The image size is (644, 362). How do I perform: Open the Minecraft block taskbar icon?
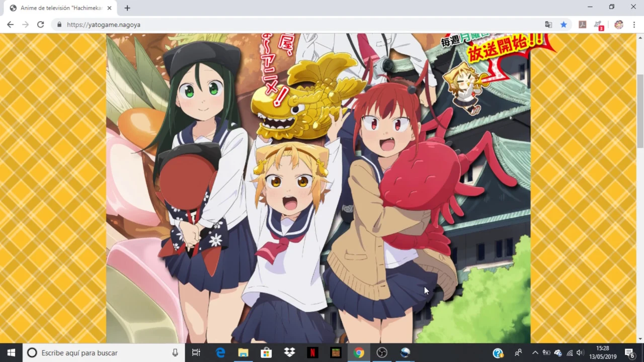tap(336, 353)
